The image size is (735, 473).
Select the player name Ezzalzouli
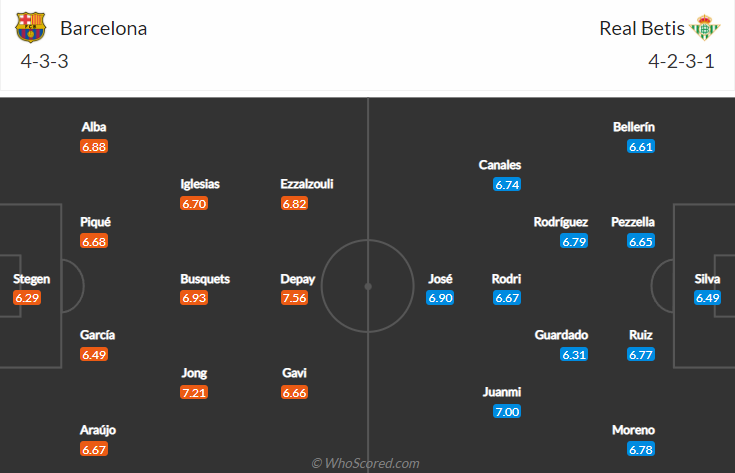click(x=307, y=184)
